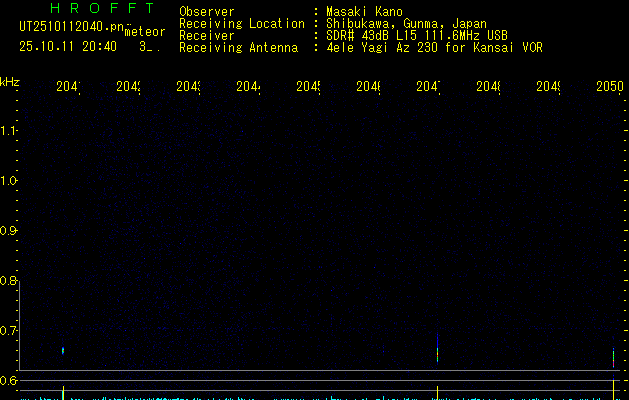Click the meteor echo spike at far right
Screen dimensions: 629x400
click(x=613, y=357)
